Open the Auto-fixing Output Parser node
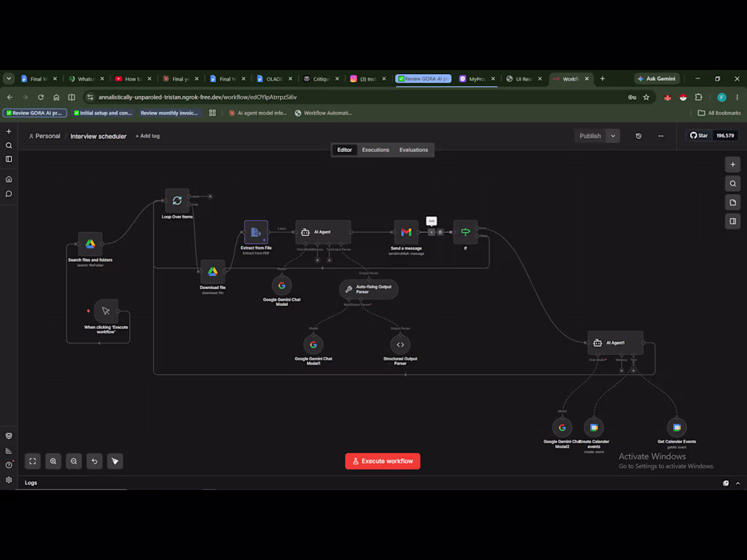Viewport: 747px width, 560px height. click(x=369, y=290)
